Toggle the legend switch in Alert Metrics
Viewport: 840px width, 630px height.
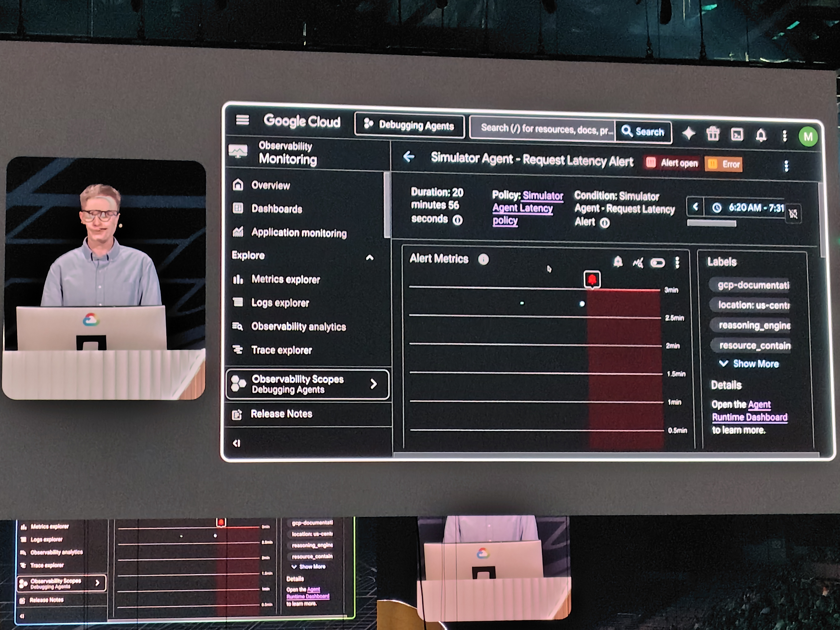[657, 263]
